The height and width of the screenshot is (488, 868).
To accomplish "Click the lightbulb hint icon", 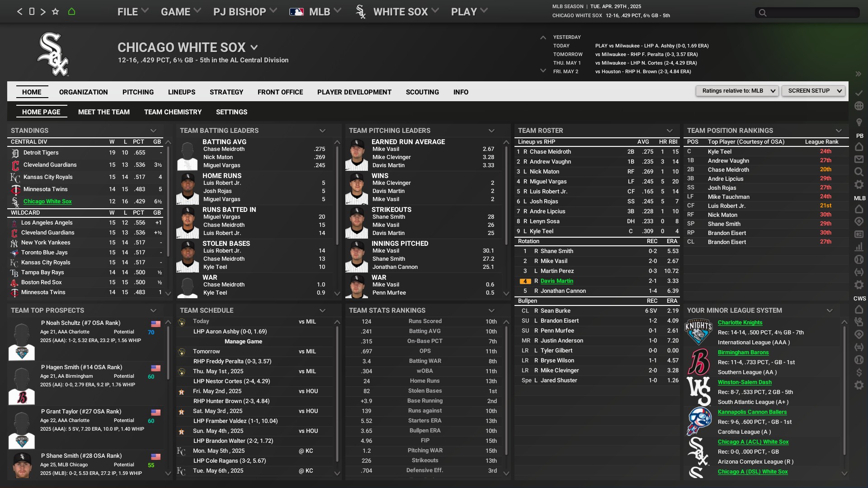I will (859, 122).
